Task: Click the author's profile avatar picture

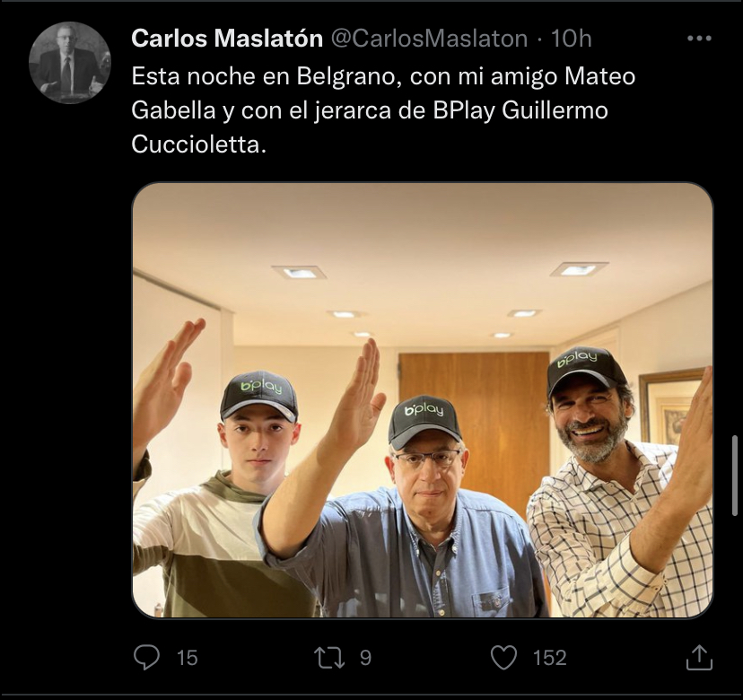Action: (69, 63)
